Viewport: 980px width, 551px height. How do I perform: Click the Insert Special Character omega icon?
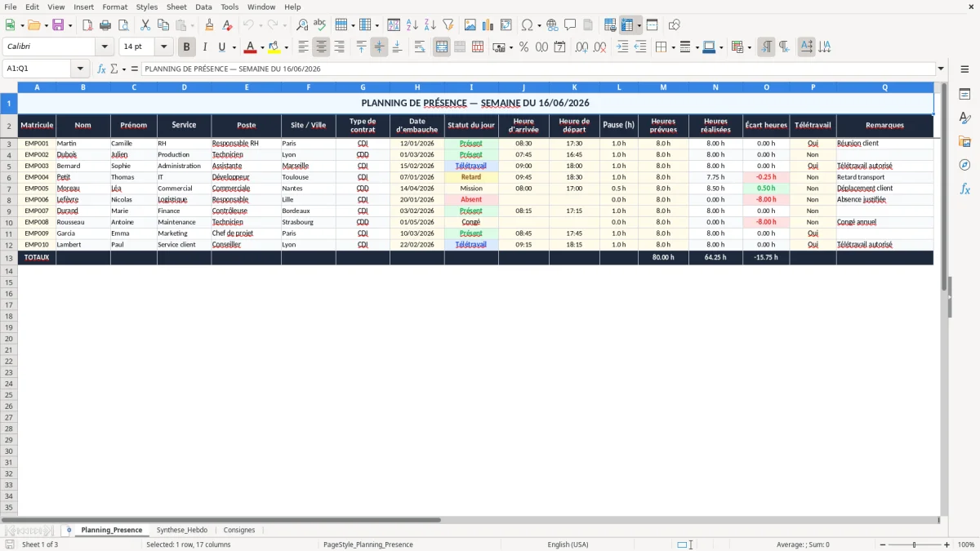(x=527, y=25)
